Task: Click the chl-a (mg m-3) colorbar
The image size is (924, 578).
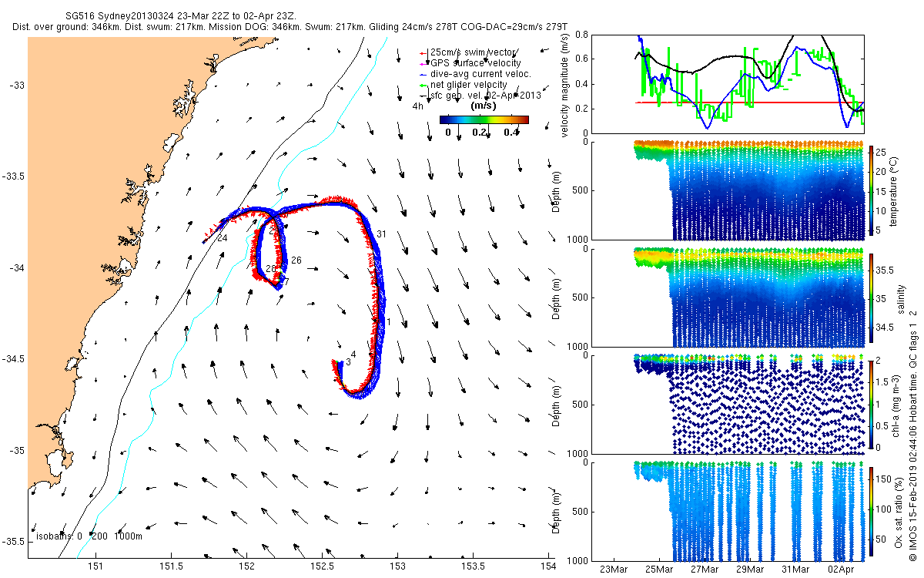Action: (872, 405)
